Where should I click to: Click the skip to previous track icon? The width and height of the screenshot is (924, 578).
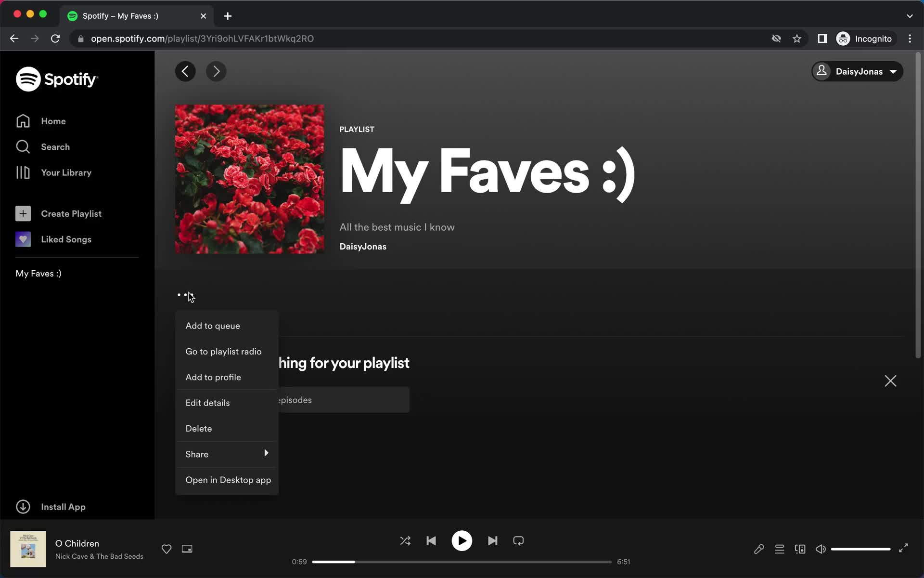point(431,541)
